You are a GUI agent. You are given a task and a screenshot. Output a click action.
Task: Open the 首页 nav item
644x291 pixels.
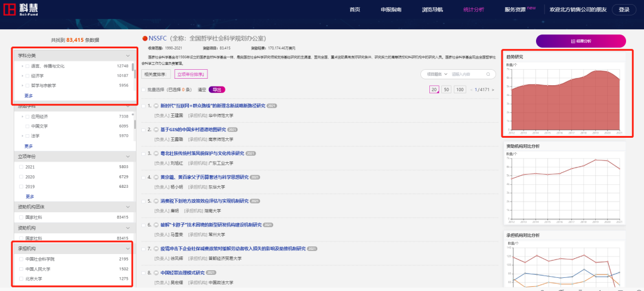(355, 10)
